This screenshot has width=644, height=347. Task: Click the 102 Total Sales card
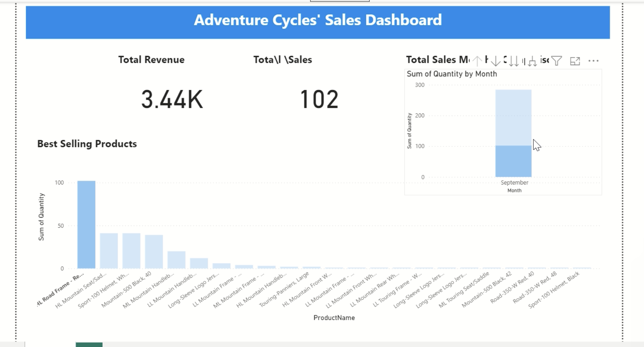[x=319, y=99]
